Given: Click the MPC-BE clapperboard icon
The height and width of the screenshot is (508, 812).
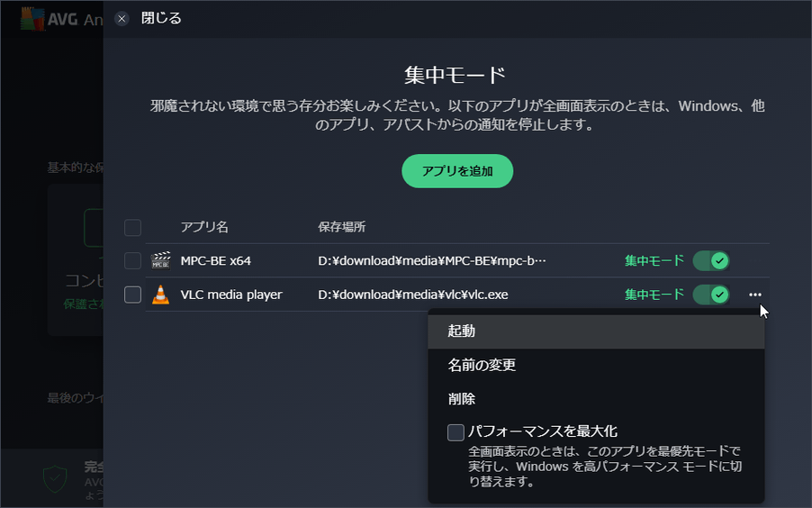Looking at the screenshot, I should [160, 260].
